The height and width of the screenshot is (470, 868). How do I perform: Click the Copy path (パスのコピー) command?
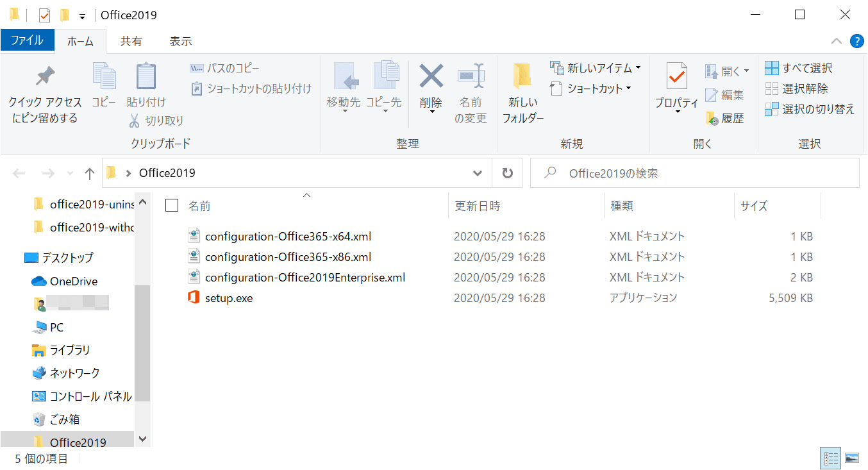click(224, 68)
